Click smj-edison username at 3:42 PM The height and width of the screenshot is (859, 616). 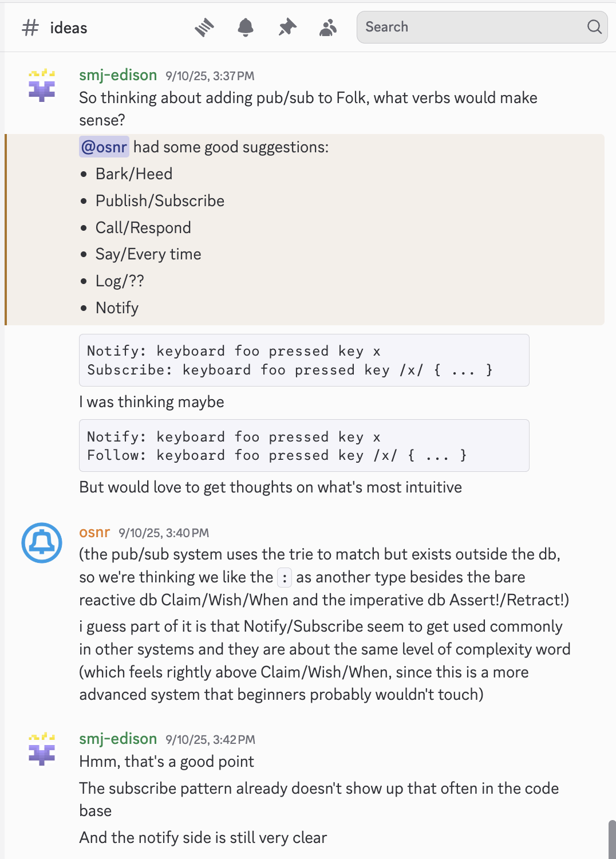click(118, 739)
